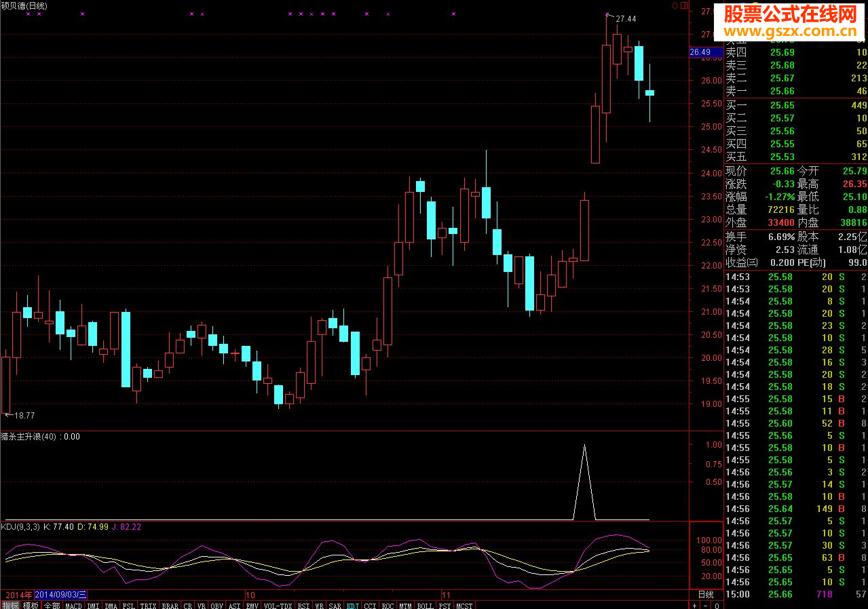
Task: Switch indicator to MACD
Action: pos(74,605)
